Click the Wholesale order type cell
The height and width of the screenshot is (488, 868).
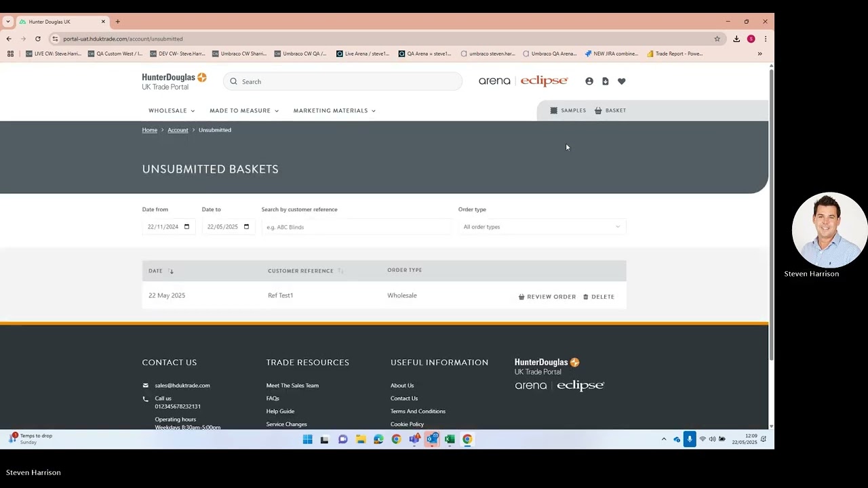[402, 296]
